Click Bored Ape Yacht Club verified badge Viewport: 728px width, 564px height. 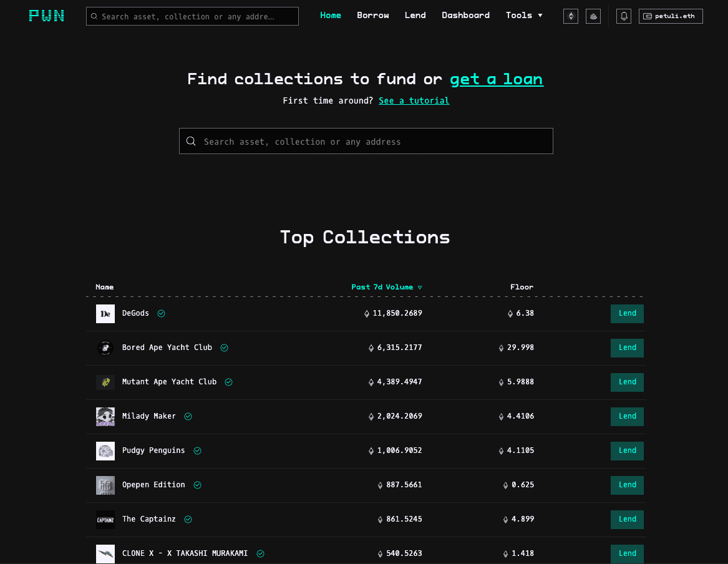pyautogui.click(x=224, y=348)
